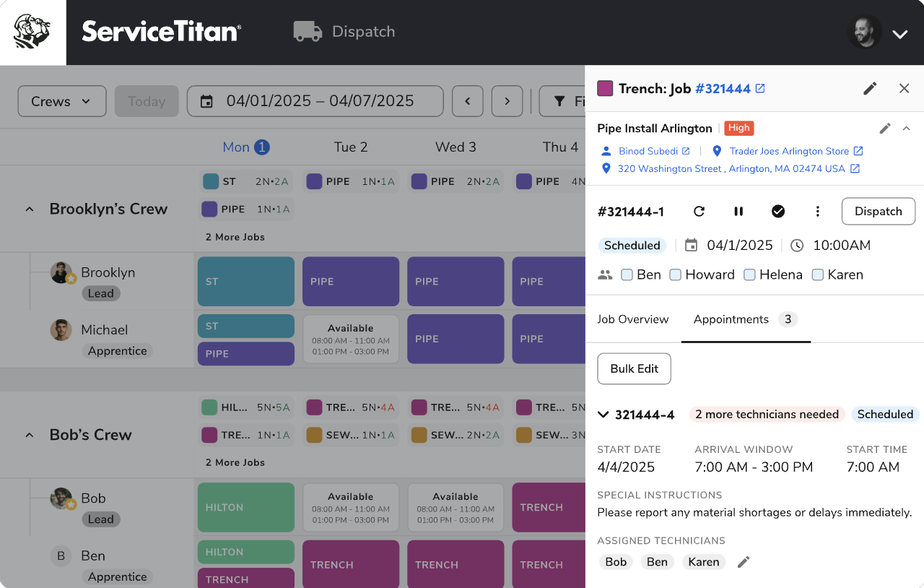
Task: Collapse Bob's Crew row
Action: click(30, 435)
